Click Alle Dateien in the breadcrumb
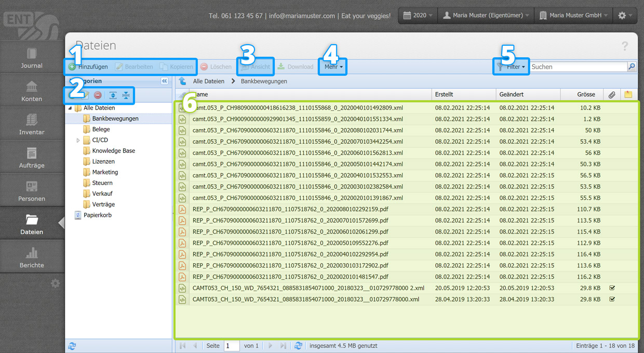This screenshot has width=644, height=353. point(209,81)
